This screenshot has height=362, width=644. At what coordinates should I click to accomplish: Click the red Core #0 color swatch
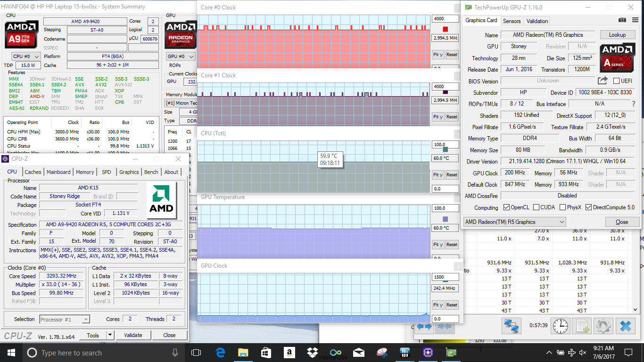point(446,29)
